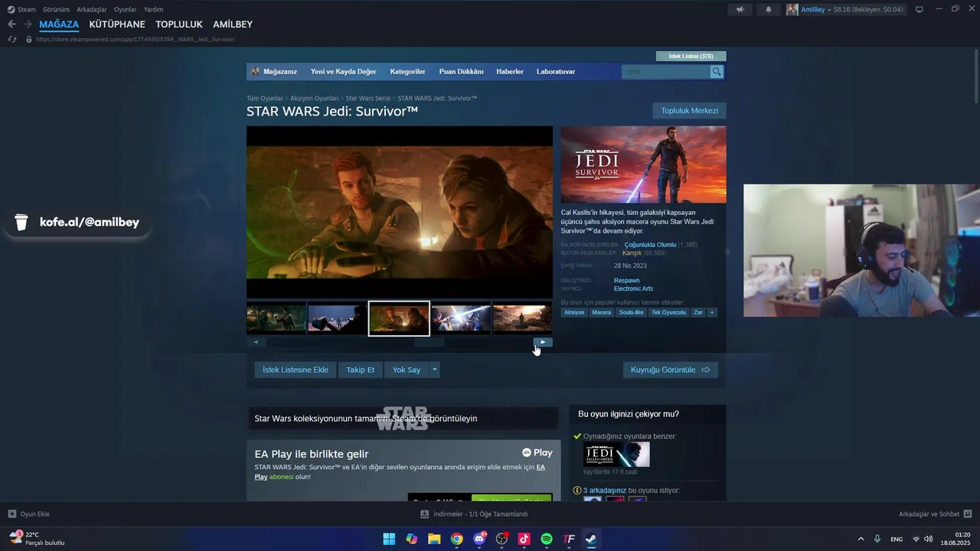Click the Aksiyon tag

click(x=574, y=312)
